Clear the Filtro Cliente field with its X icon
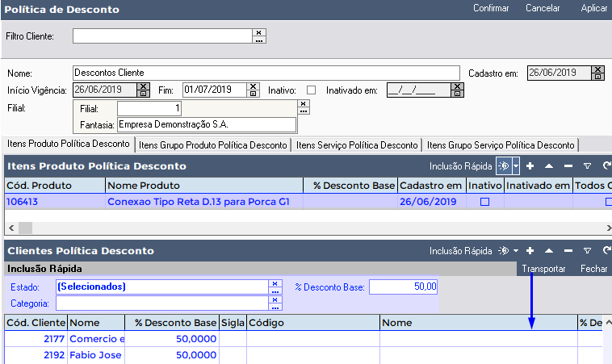Image resolution: width=612 pixels, height=364 pixels. tap(259, 32)
